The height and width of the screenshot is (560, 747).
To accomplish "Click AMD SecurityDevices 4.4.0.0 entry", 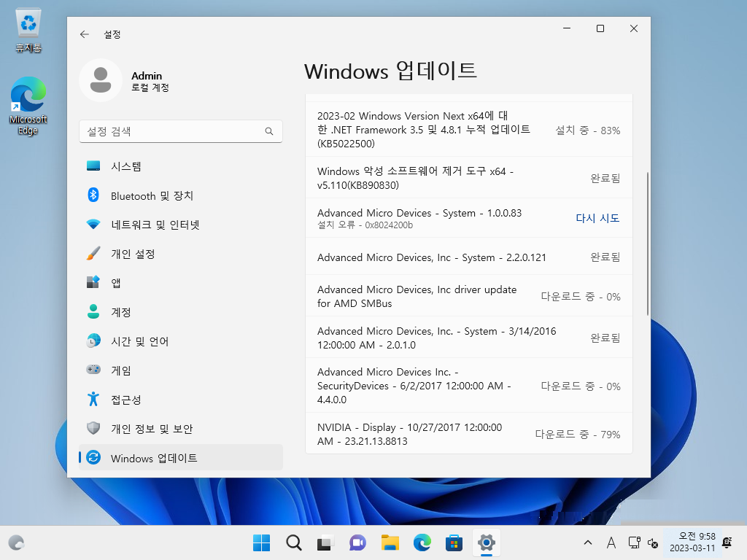I will 469,386.
